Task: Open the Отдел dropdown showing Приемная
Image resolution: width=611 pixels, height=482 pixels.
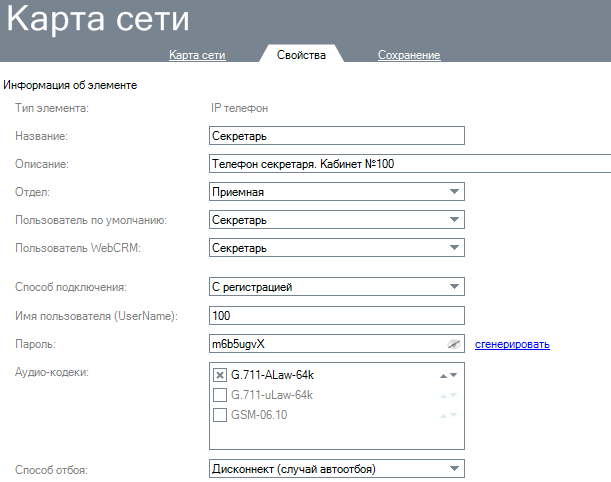Action: point(337,192)
